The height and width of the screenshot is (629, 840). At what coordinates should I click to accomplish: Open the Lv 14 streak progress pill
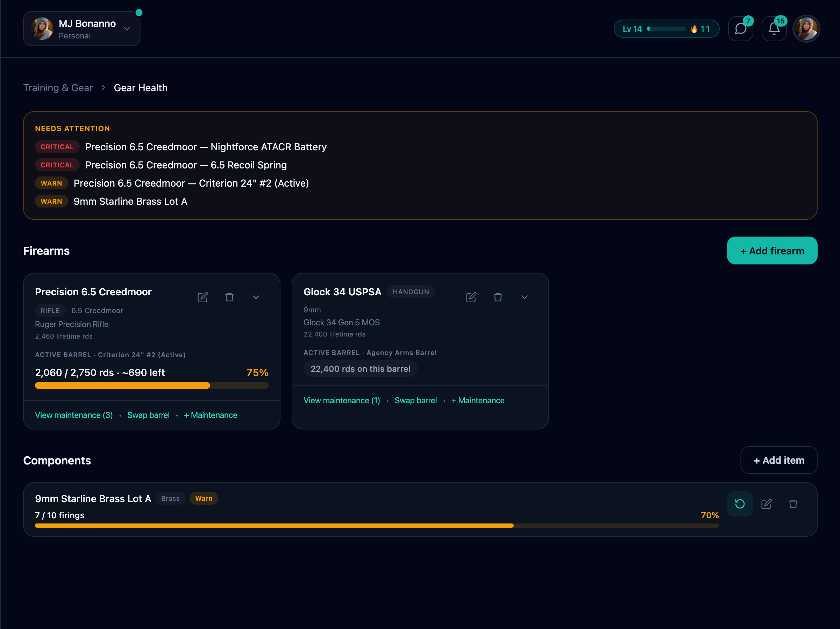667,29
